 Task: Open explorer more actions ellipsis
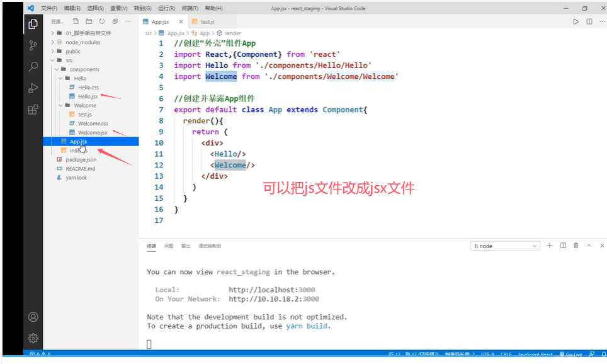(128, 21)
